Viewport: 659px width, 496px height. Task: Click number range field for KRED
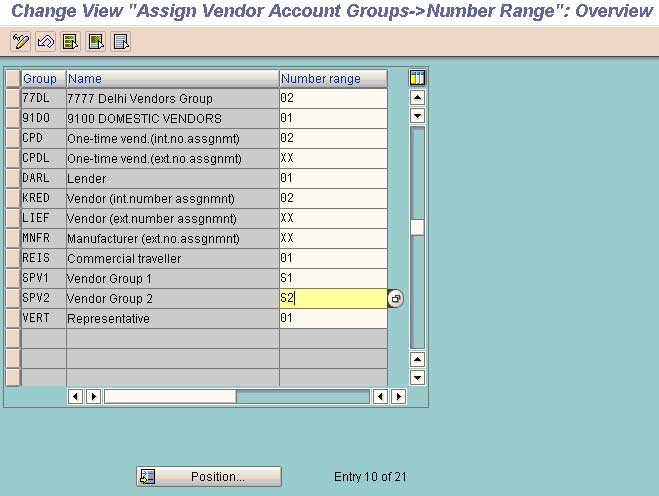[333, 198]
